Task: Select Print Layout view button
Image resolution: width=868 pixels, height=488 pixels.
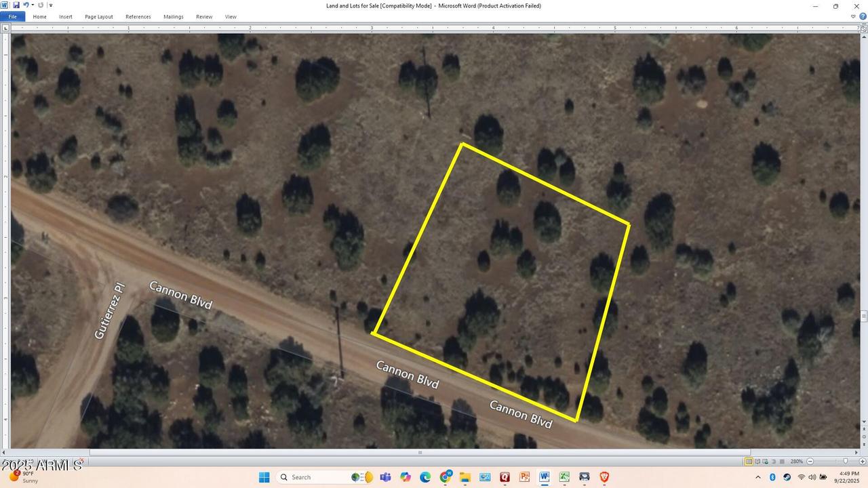Action: tap(749, 462)
